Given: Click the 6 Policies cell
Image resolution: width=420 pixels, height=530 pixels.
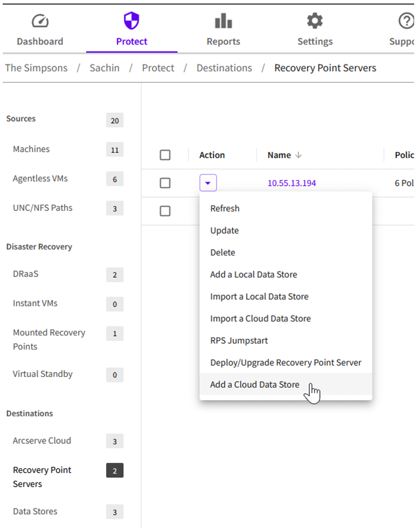Looking at the screenshot, I should (x=404, y=183).
